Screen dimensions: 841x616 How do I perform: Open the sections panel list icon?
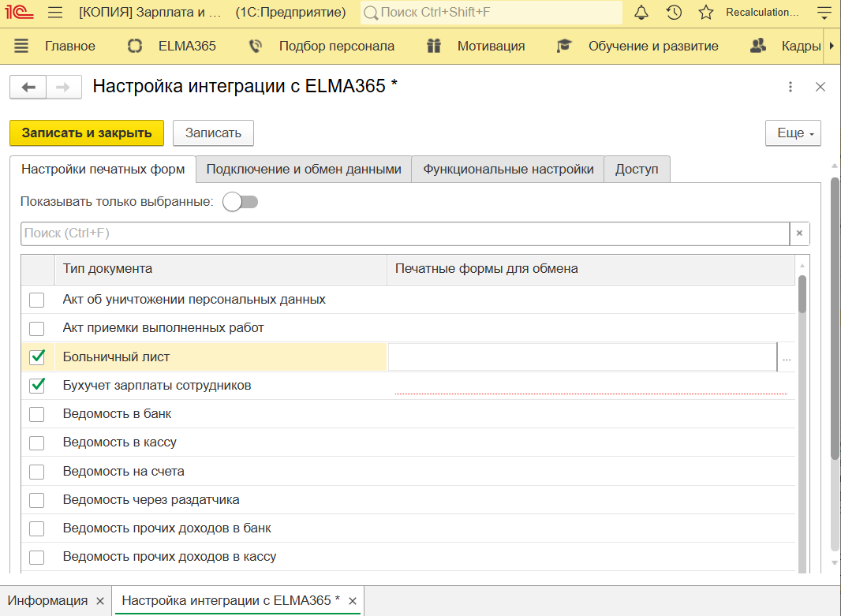[x=21, y=46]
